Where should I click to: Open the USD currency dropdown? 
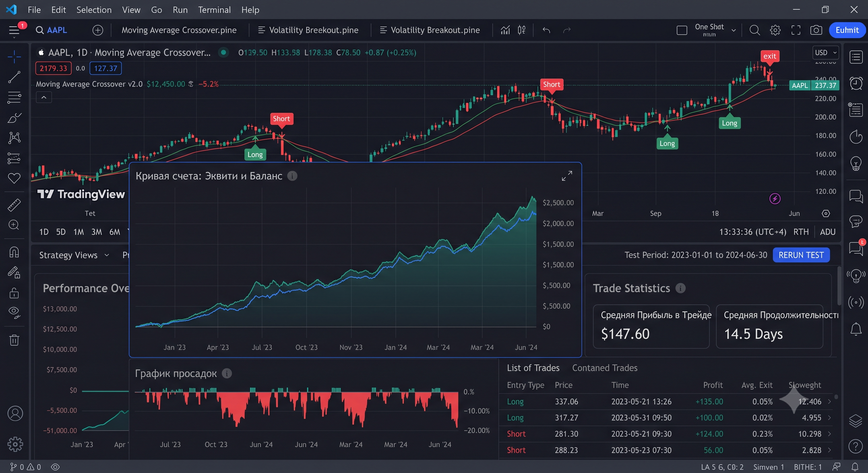point(825,53)
